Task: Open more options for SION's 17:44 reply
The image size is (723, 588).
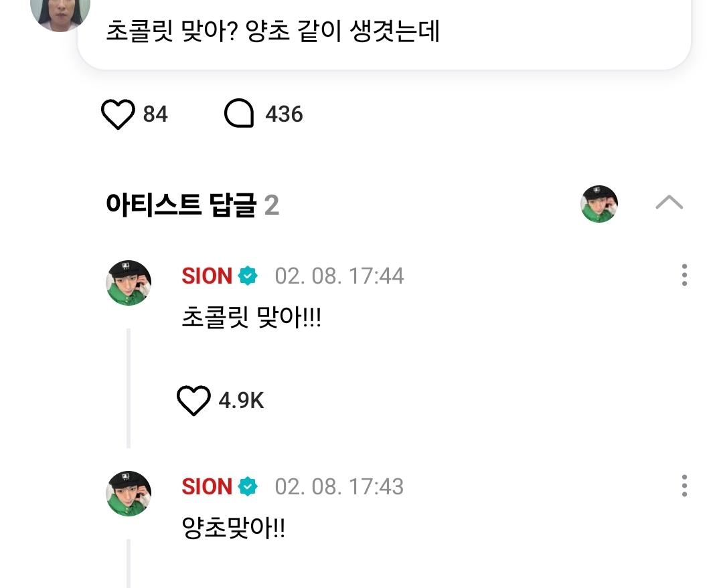Action: (x=684, y=275)
